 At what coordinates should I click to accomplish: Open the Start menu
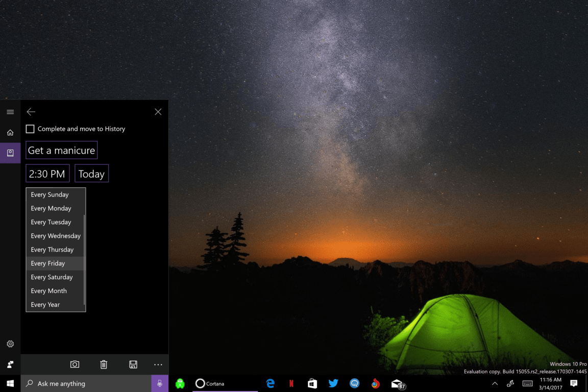pyautogui.click(x=10, y=383)
